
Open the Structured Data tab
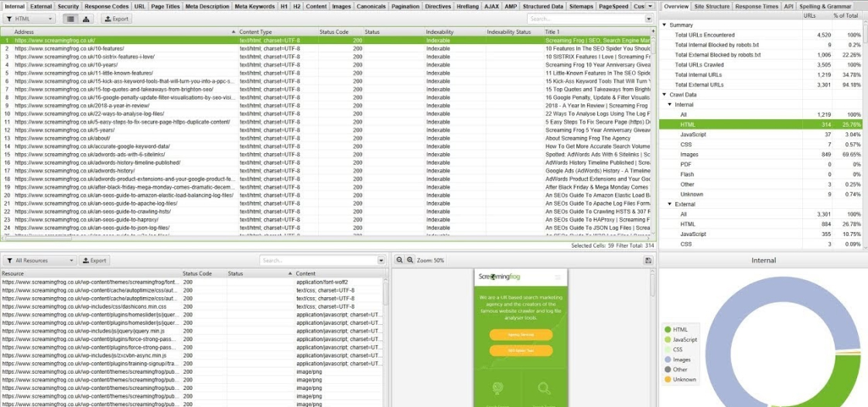click(x=543, y=6)
